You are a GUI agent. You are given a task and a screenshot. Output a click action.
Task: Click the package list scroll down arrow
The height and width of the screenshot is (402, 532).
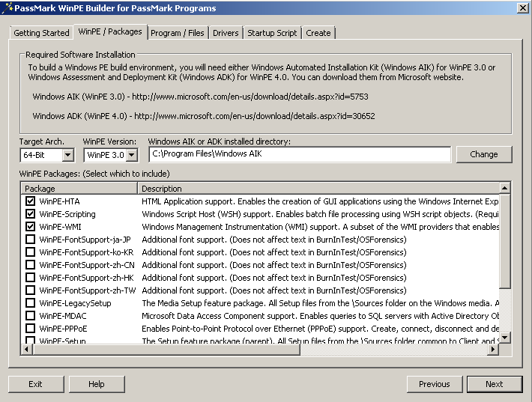[505, 338]
